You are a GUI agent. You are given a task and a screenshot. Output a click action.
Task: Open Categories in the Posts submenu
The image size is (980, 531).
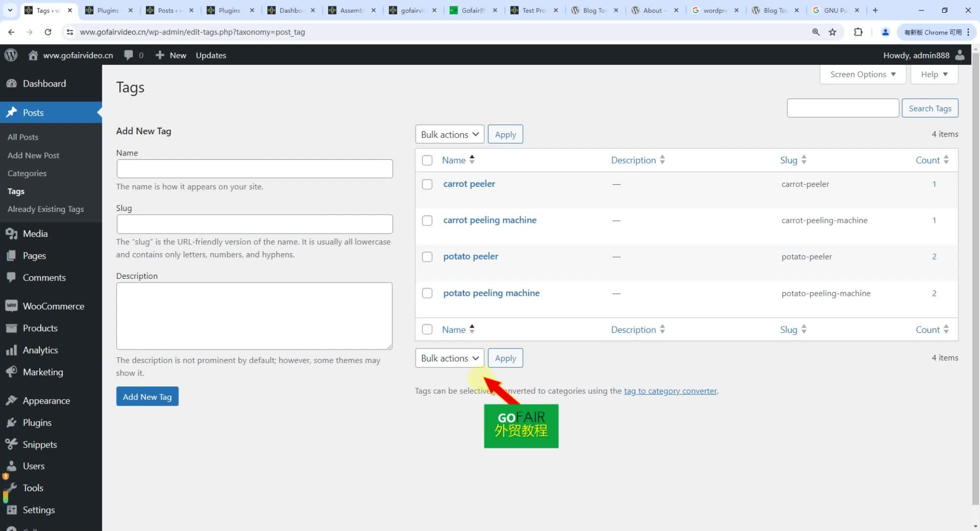point(27,173)
